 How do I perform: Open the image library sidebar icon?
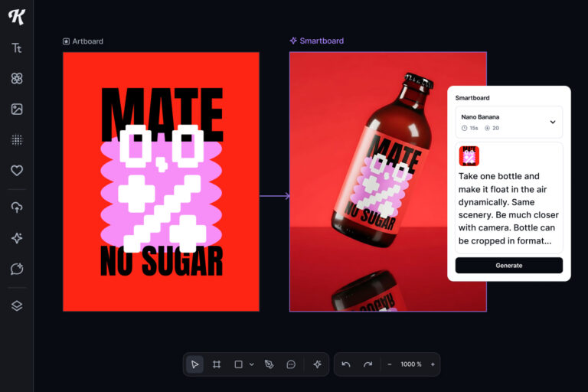tap(17, 109)
